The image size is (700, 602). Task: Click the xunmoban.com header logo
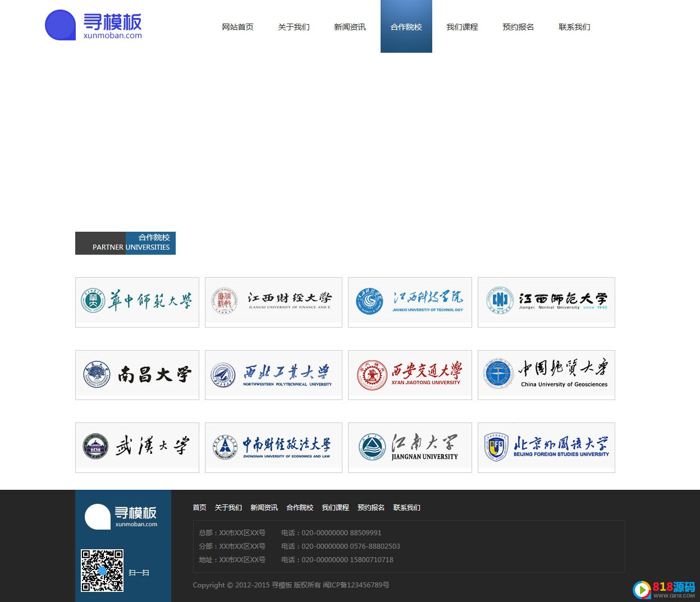tap(93, 26)
